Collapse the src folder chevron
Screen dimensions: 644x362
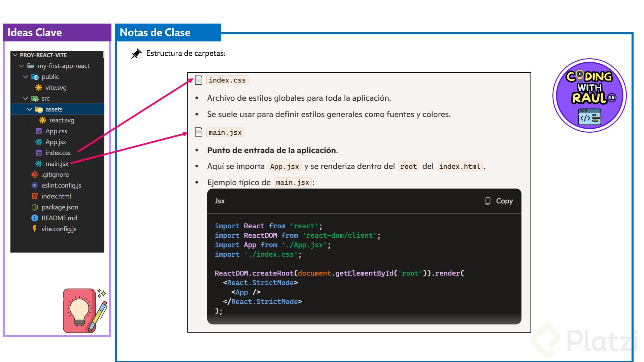tap(25, 98)
